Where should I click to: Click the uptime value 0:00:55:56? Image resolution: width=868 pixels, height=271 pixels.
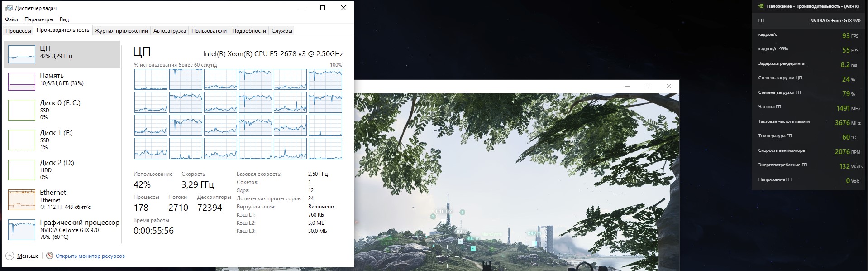153,231
